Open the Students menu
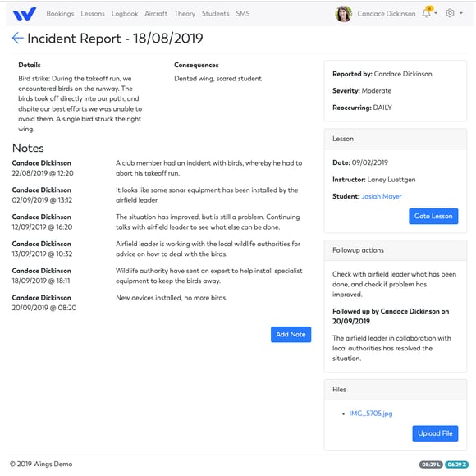The image size is (476, 476). (216, 14)
